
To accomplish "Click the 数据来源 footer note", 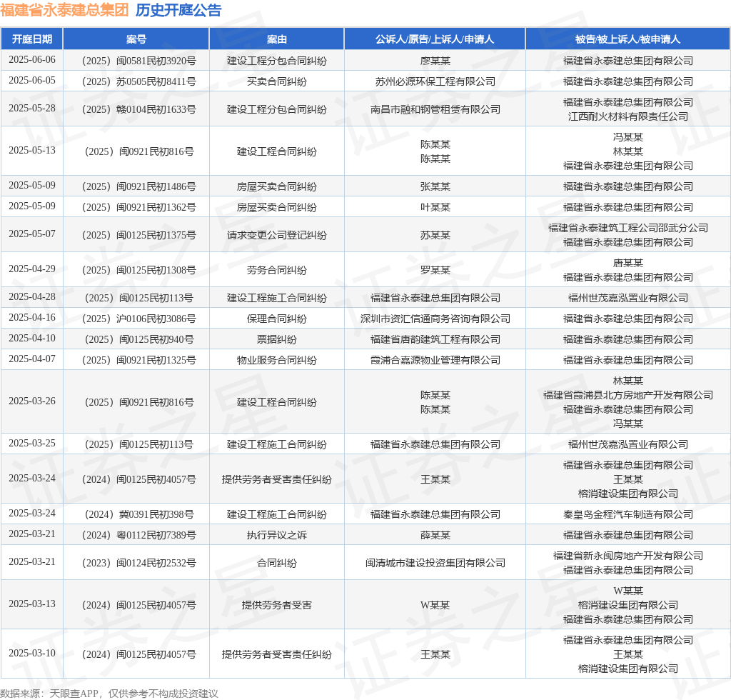I will pos(109,694).
